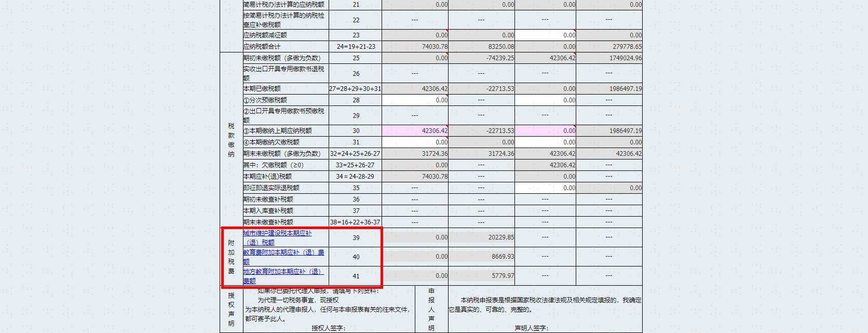This screenshot has width=868, height=333.
Task: Click the row label 其中:欠缴税额(≥0)
Action: click(x=274, y=165)
